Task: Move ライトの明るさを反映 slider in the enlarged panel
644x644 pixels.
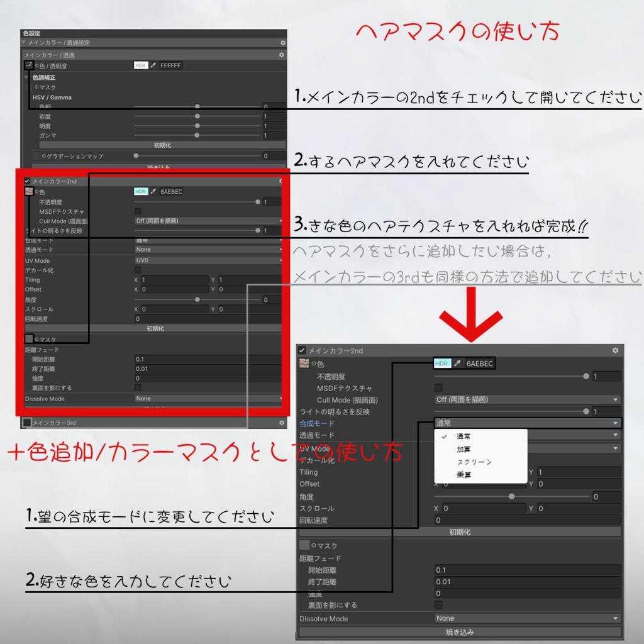Action: 586,411
